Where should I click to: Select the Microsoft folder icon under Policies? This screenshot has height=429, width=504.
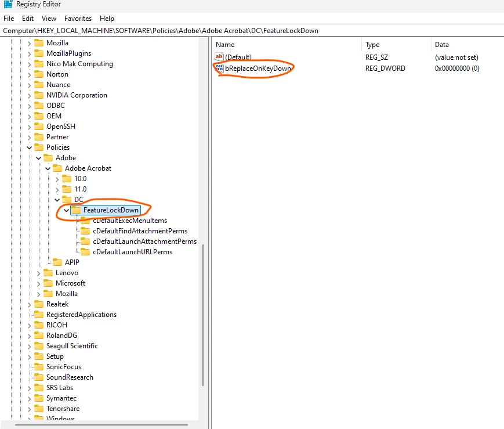(x=48, y=283)
